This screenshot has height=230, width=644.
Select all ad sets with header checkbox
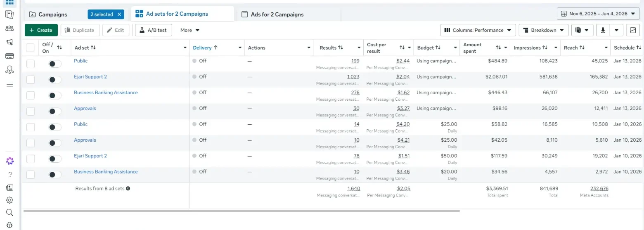pyautogui.click(x=30, y=47)
